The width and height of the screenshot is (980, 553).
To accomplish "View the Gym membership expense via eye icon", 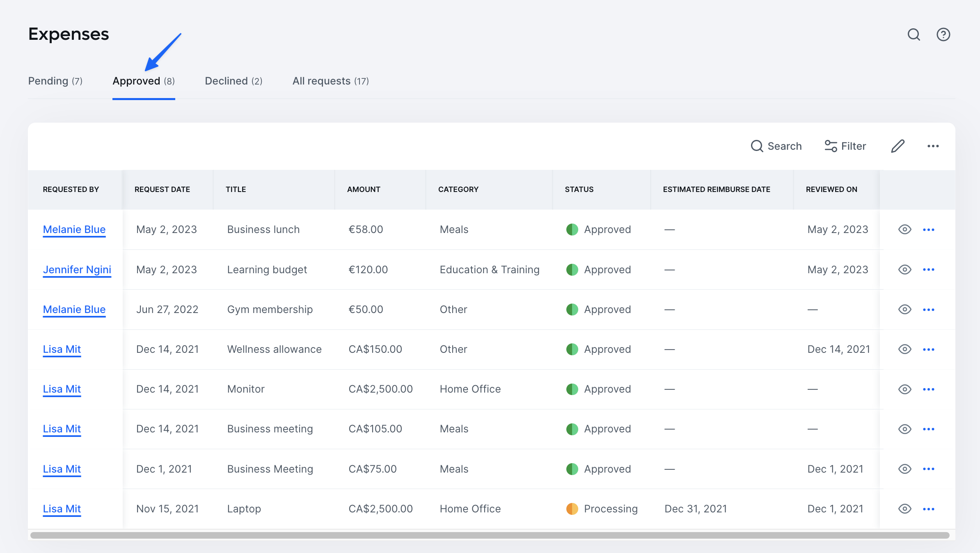I will tap(905, 309).
